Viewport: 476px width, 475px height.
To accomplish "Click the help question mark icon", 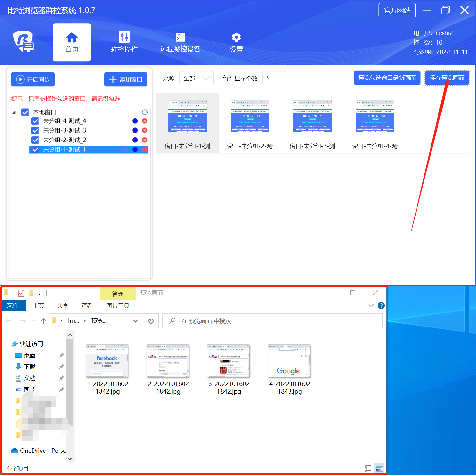I will point(381,306).
